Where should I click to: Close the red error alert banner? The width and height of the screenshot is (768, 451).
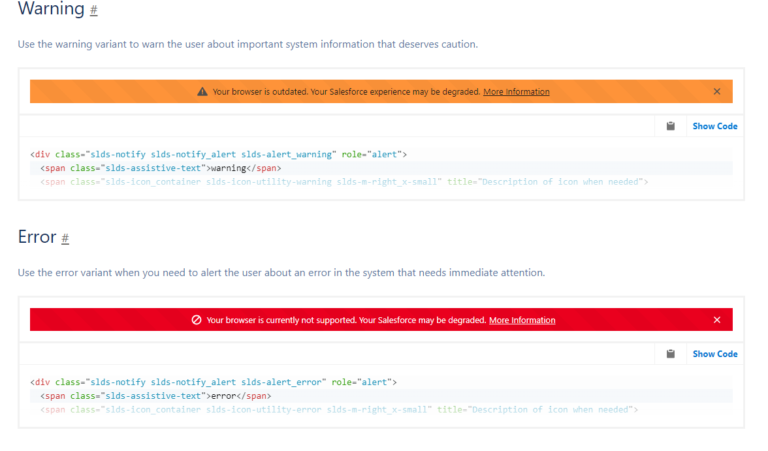pos(717,320)
